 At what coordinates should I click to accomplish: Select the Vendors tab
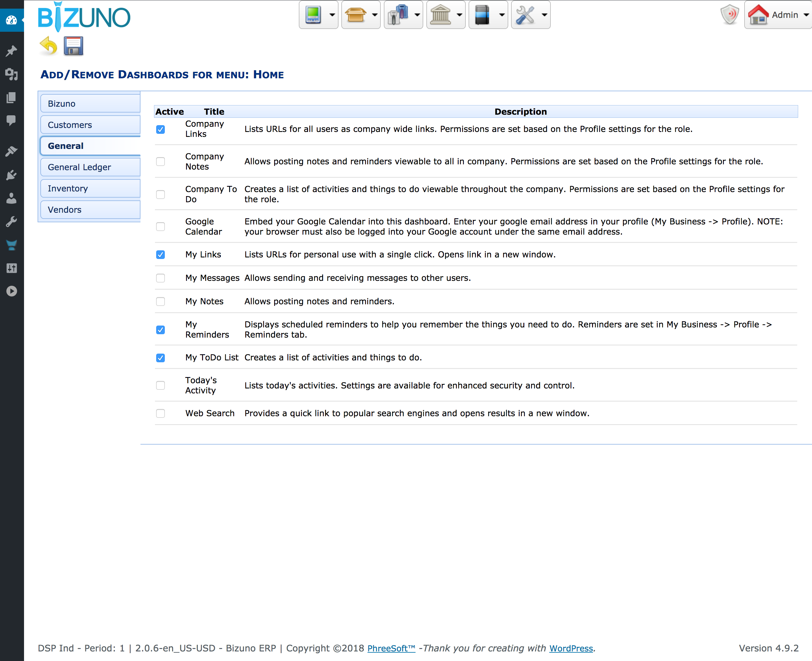pyautogui.click(x=64, y=210)
